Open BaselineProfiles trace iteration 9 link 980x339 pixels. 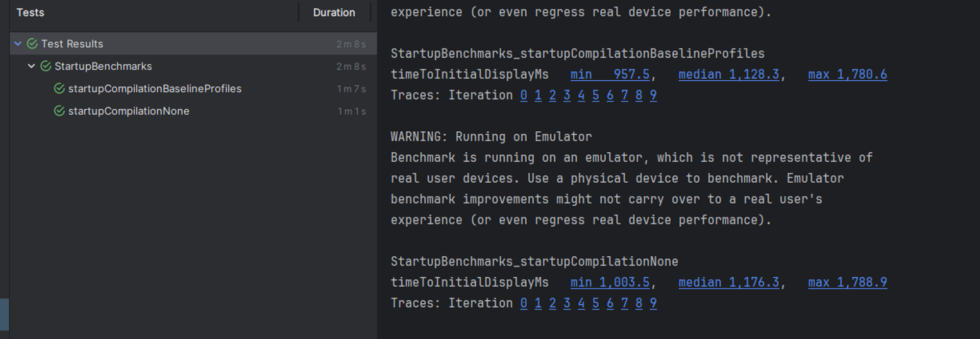tap(653, 96)
